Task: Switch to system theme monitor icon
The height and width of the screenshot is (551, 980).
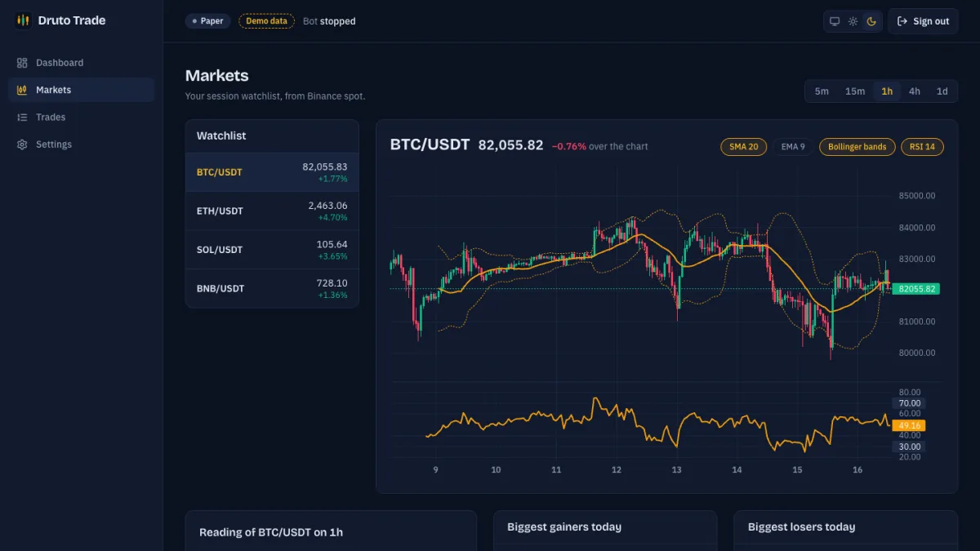Action: tap(835, 21)
